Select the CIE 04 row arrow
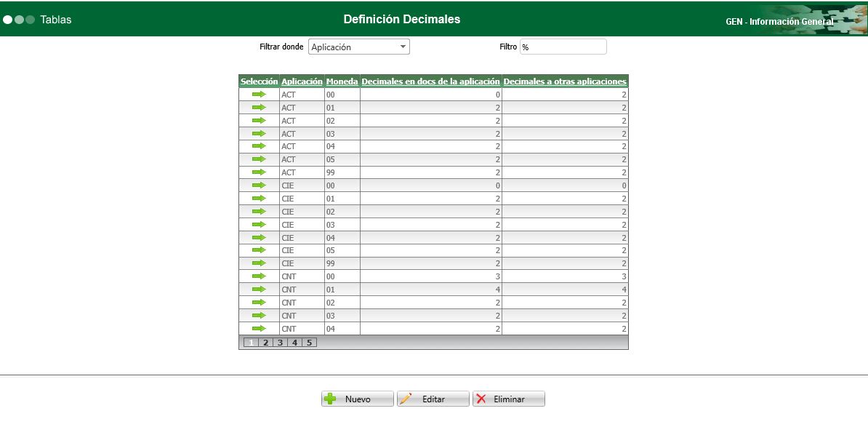868x427 pixels. click(x=259, y=238)
